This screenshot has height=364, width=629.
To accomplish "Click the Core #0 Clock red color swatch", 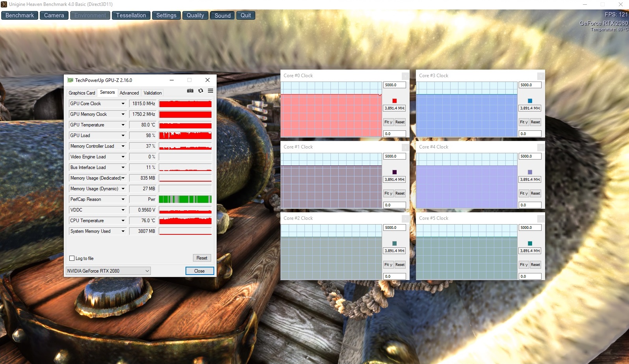I will 394,101.
